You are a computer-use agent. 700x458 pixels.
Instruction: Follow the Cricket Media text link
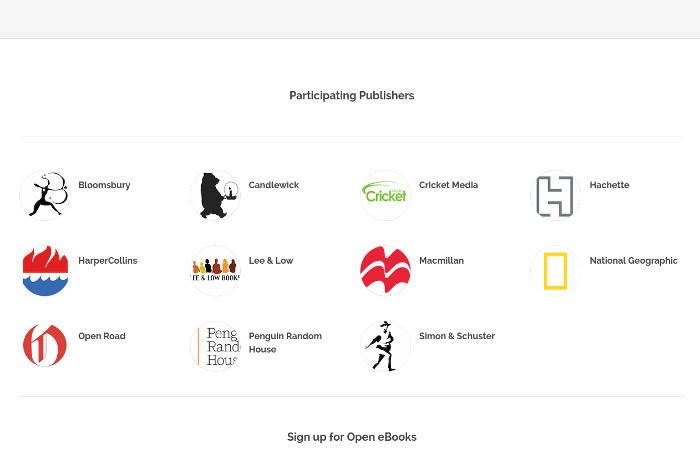tap(448, 185)
